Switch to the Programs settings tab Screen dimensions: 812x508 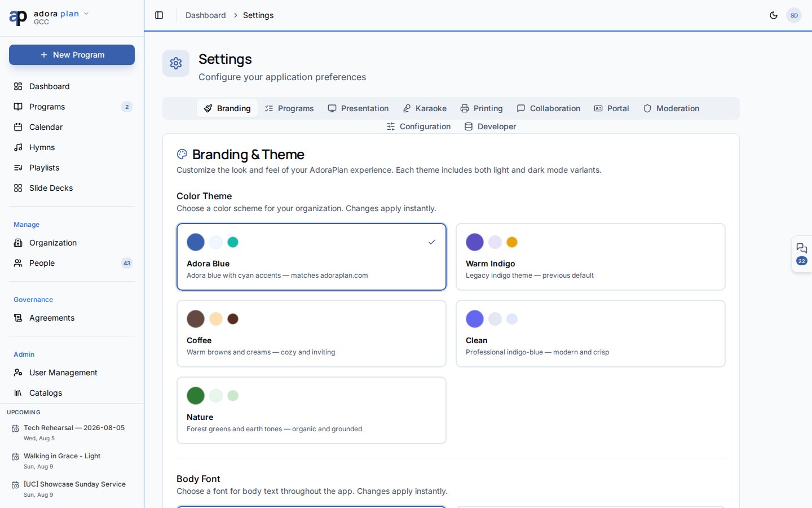click(x=289, y=108)
